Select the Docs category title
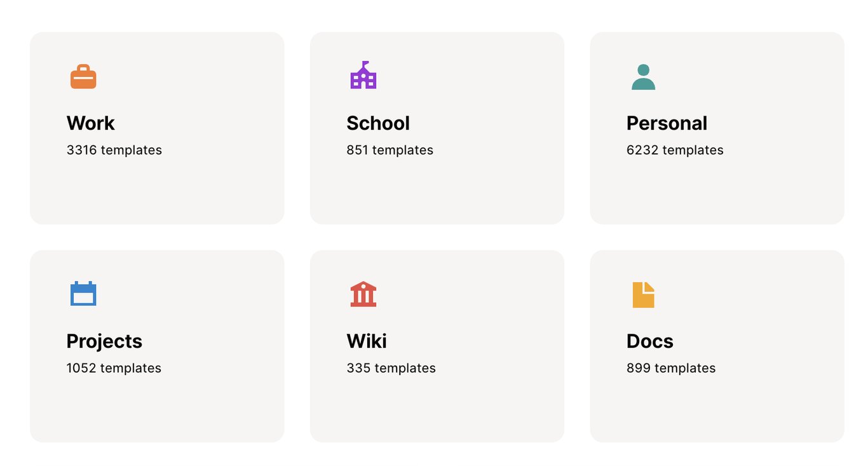 [649, 341]
